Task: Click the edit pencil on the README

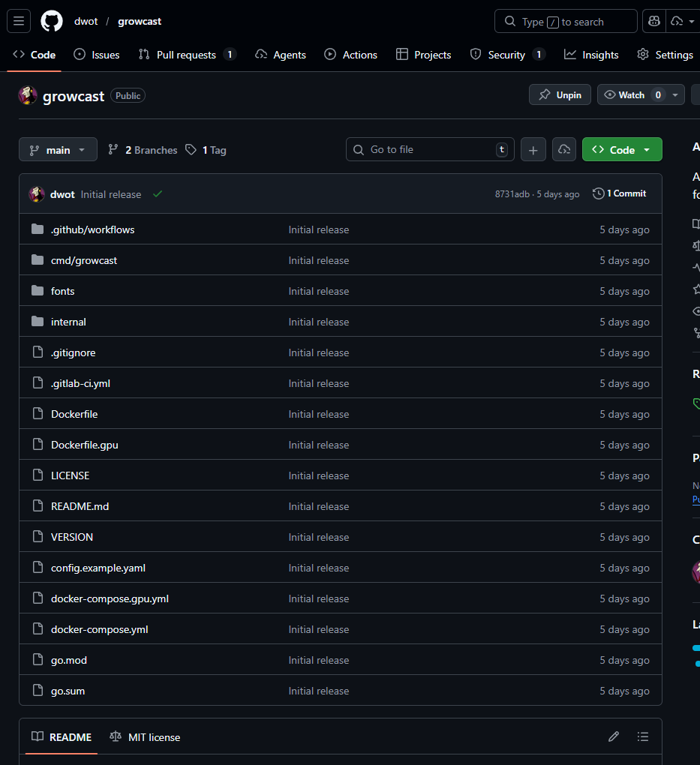Action: (x=614, y=736)
